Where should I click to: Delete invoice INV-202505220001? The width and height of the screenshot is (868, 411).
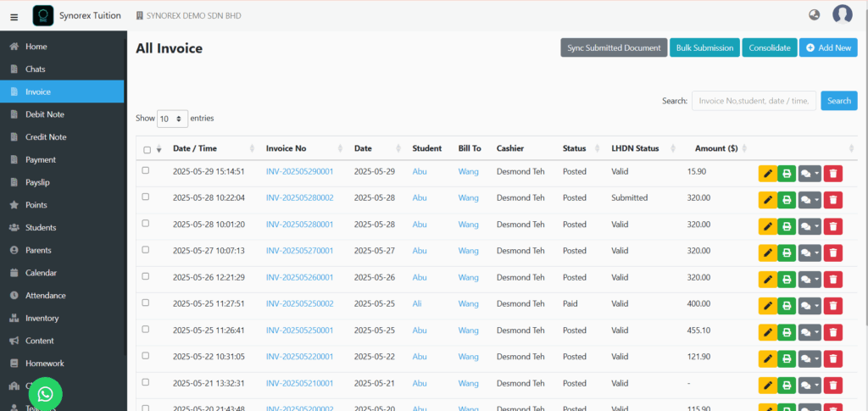[x=833, y=358]
